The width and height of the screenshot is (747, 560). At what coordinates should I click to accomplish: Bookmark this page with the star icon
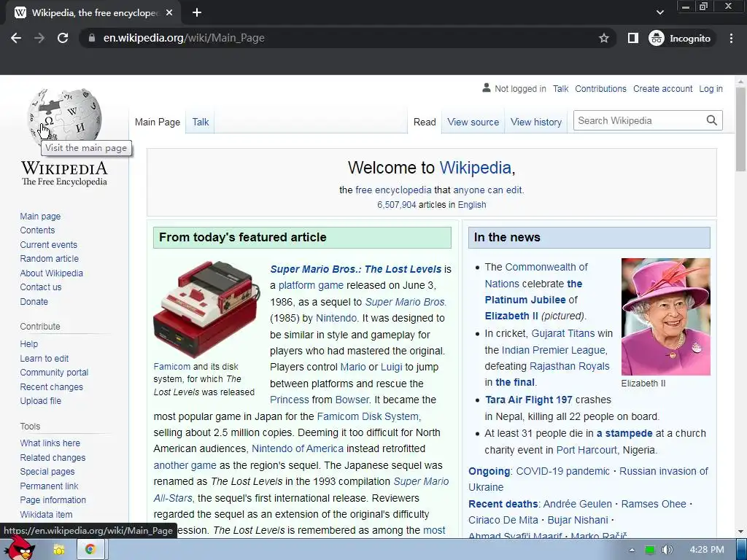pyautogui.click(x=603, y=38)
